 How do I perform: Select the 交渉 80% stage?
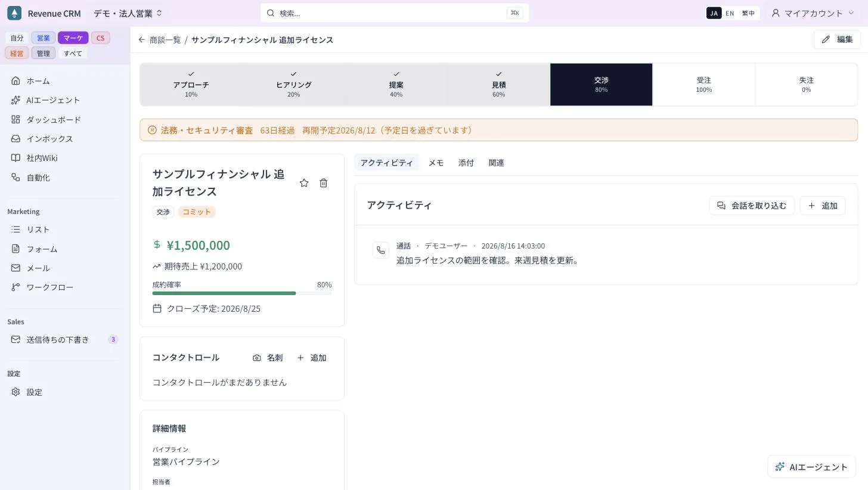602,85
